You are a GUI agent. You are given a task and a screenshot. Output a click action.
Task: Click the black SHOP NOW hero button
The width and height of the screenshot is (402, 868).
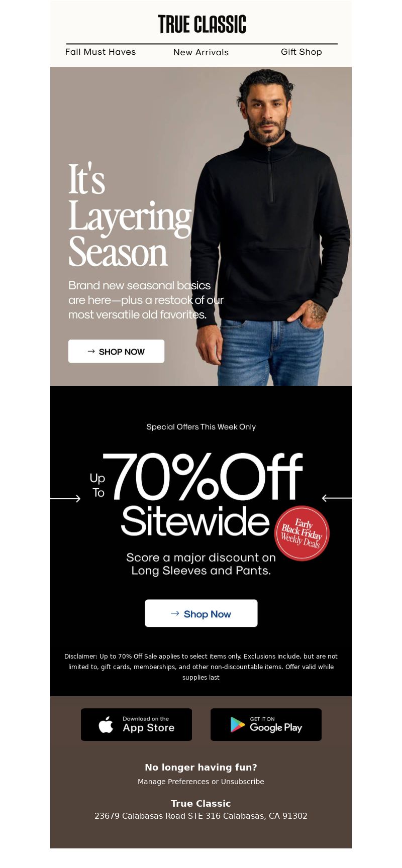tap(116, 351)
